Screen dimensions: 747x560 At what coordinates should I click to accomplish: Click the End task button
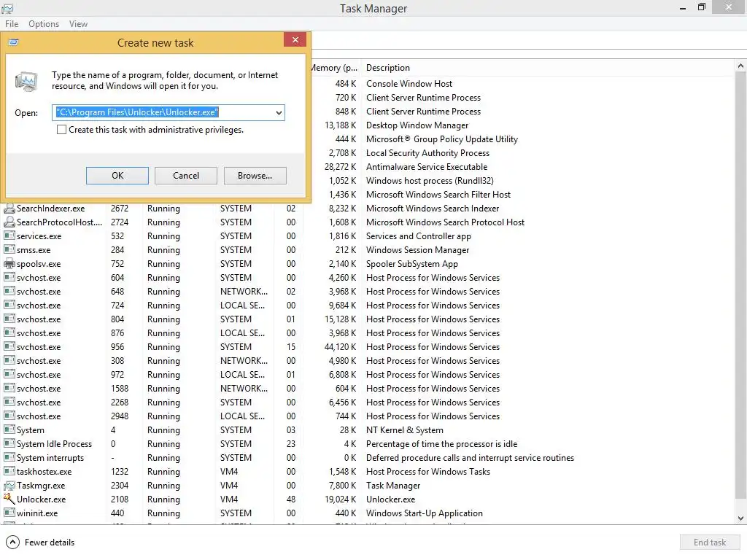point(710,542)
